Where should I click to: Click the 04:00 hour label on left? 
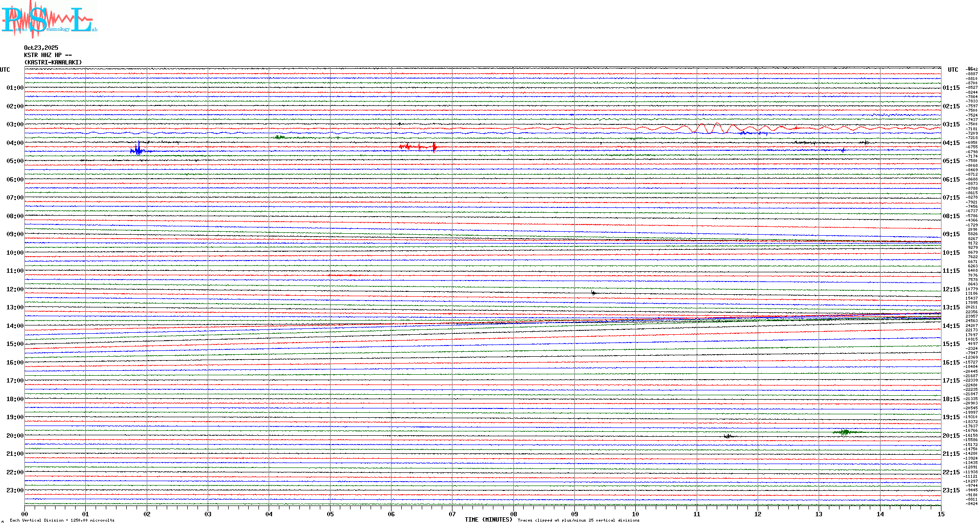coord(15,143)
